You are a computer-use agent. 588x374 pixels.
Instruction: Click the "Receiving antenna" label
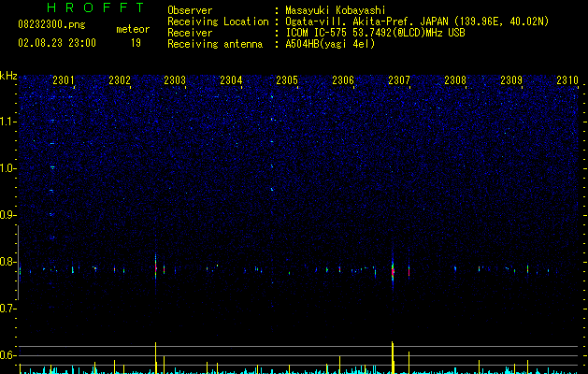click(215, 44)
